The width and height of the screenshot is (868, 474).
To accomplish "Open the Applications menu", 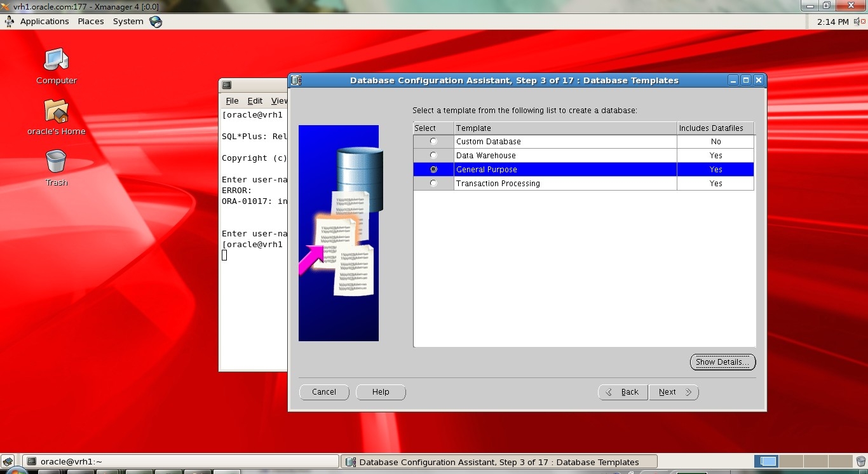I will point(44,22).
